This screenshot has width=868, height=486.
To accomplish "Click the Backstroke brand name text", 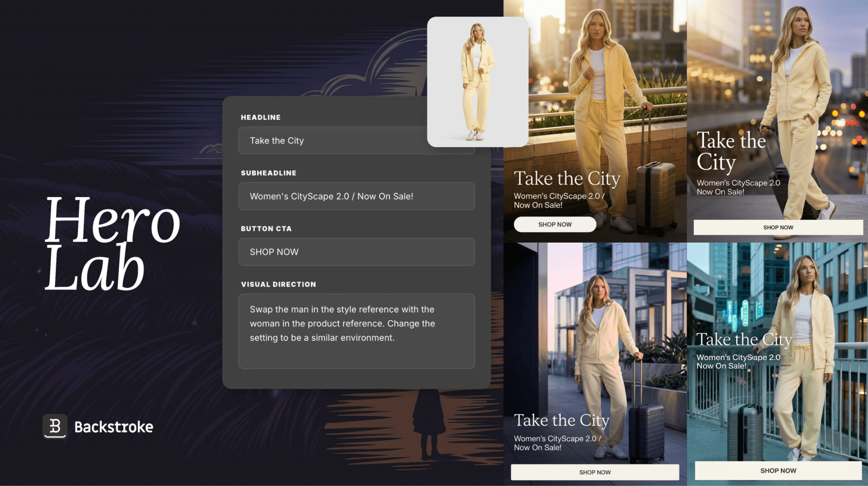I will coord(114,427).
